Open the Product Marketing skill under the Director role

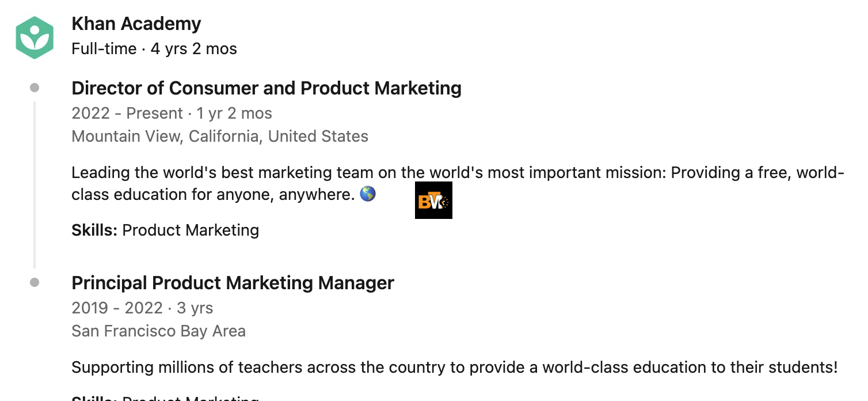(x=191, y=230)
